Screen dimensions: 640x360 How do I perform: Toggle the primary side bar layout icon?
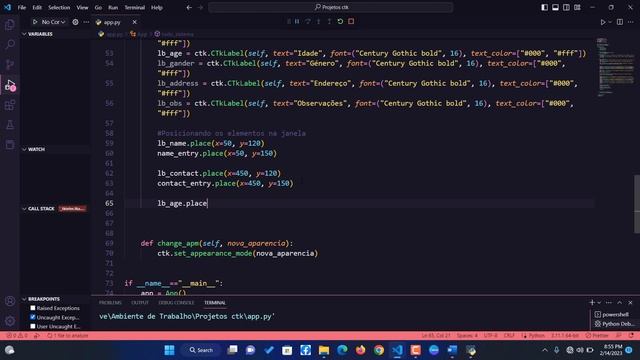[x=544, y=7]
